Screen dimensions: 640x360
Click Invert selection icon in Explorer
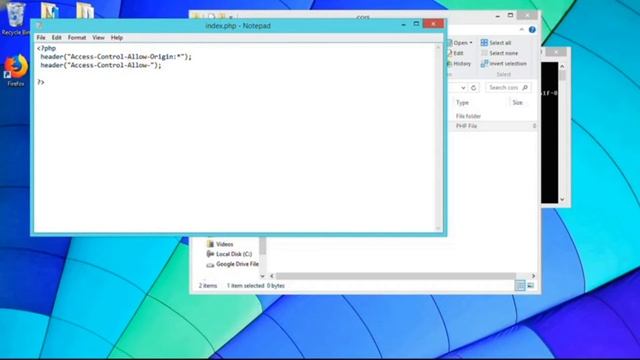[484, 64]
